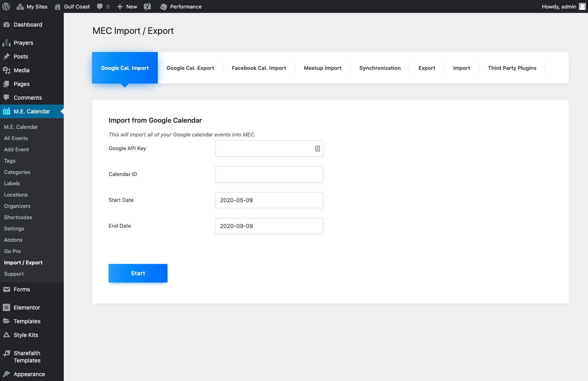This screenshot has width=588, height=381.
Task: Click the Sharefaith Templates icon
Action: coord(6,354)
